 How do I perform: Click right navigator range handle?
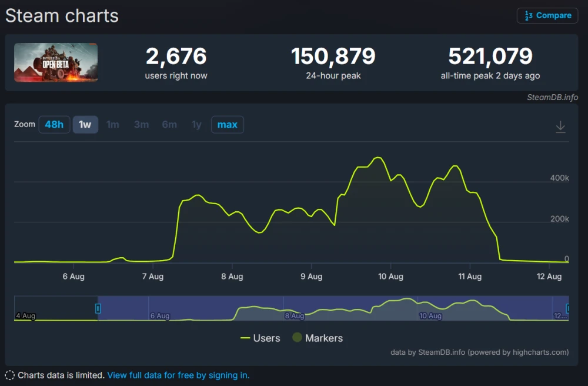coord(568,308)
